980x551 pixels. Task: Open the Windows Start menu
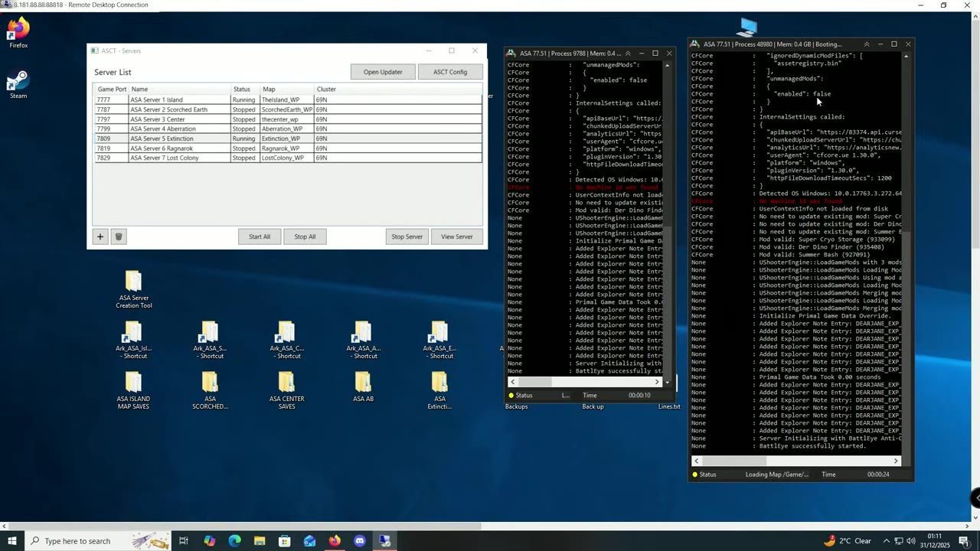pyautogui.click(x=11, y=541)
